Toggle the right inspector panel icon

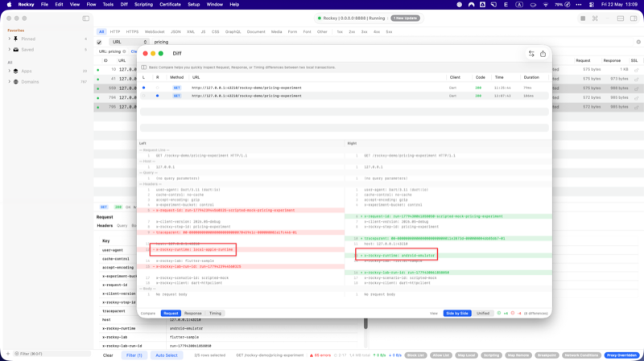coord(634,18)
